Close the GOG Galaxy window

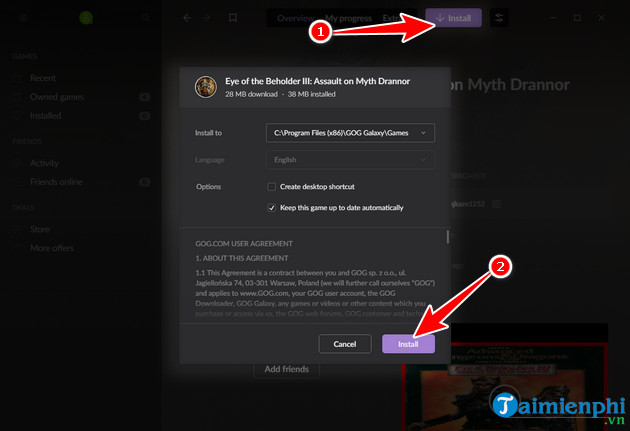coord(601,18)
